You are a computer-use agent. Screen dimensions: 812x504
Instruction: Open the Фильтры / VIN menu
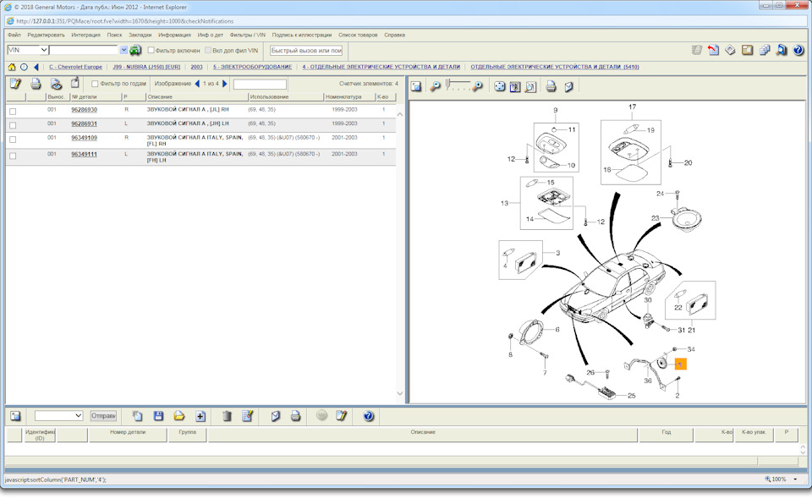pyautogui.click(x=247, y=35)
